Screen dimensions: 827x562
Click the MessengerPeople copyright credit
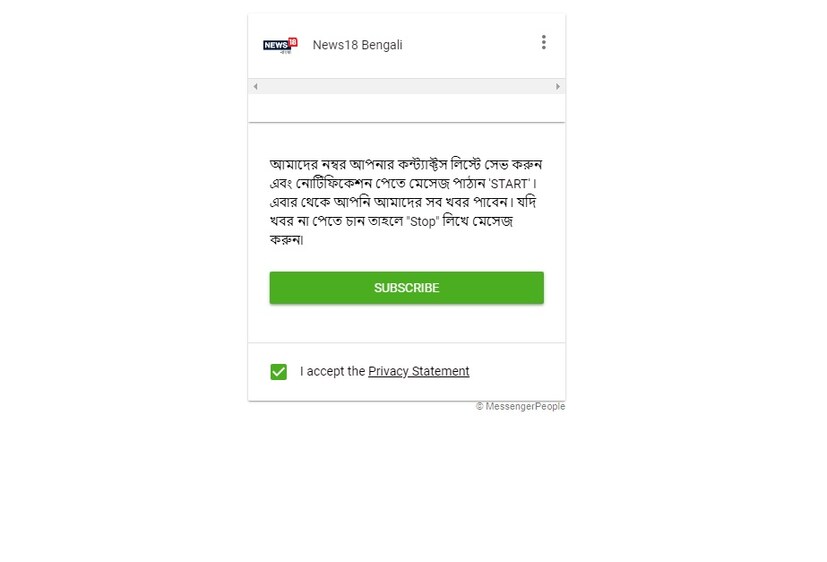pos(524,407)
